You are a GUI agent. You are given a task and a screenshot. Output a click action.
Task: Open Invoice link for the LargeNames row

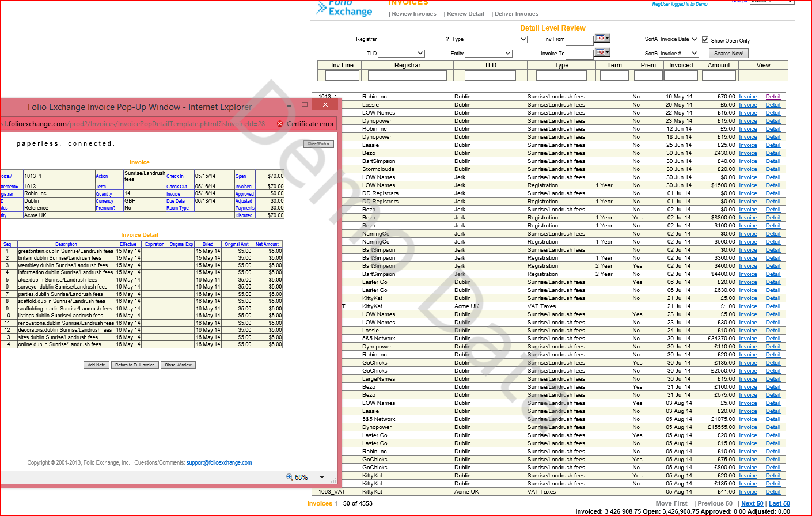click(x=748, y=379)
